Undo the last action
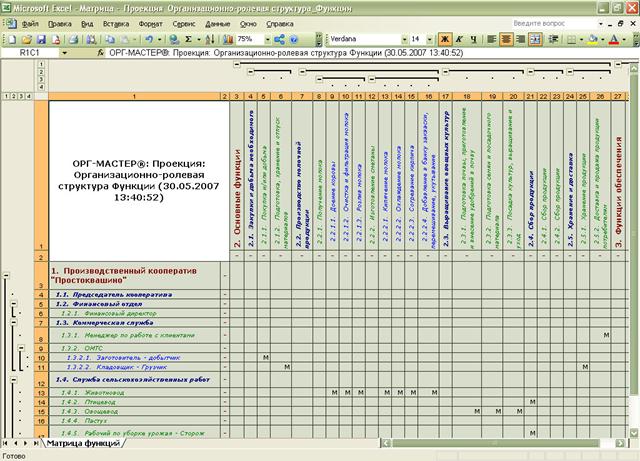640x461 pixels. [149, 39]
